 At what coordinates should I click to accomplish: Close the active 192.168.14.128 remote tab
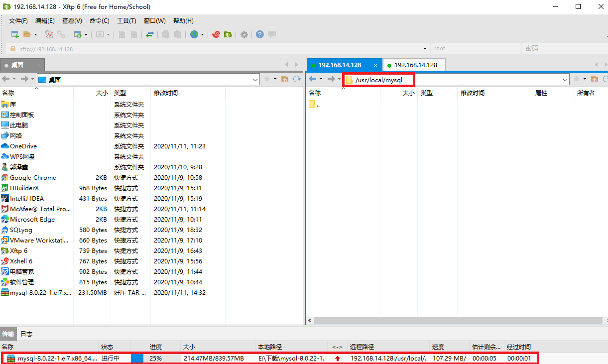pyautogui.click(x=376, y=65)
